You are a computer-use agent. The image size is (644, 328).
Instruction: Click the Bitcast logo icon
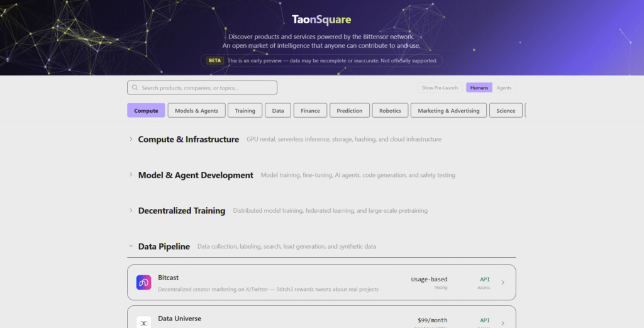coord(144,283)
